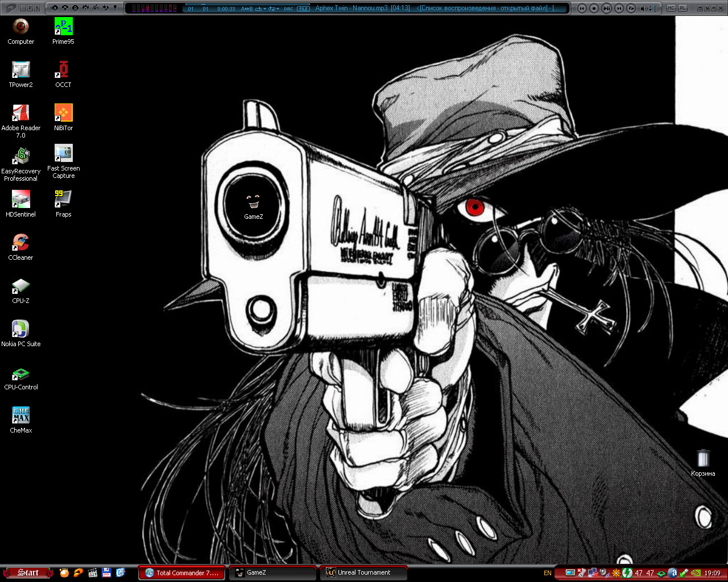Open the playlist with the PL button

click(682, 8)
